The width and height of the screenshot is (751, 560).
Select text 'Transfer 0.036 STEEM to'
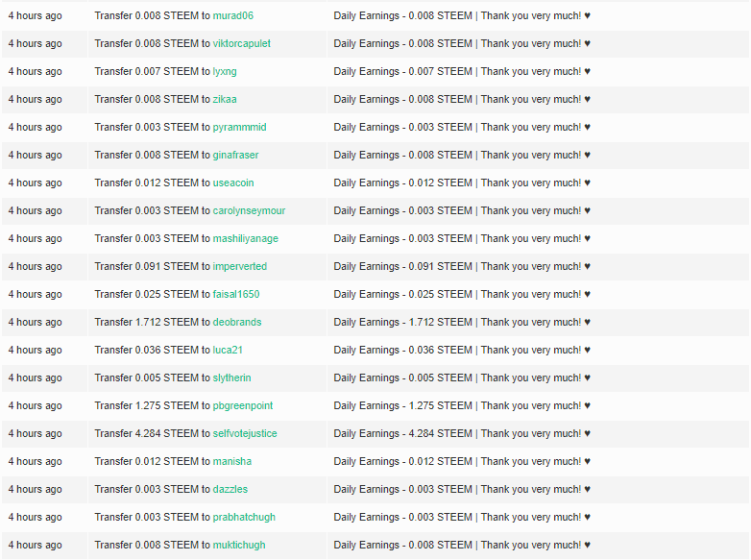click(x=153, y=350)
